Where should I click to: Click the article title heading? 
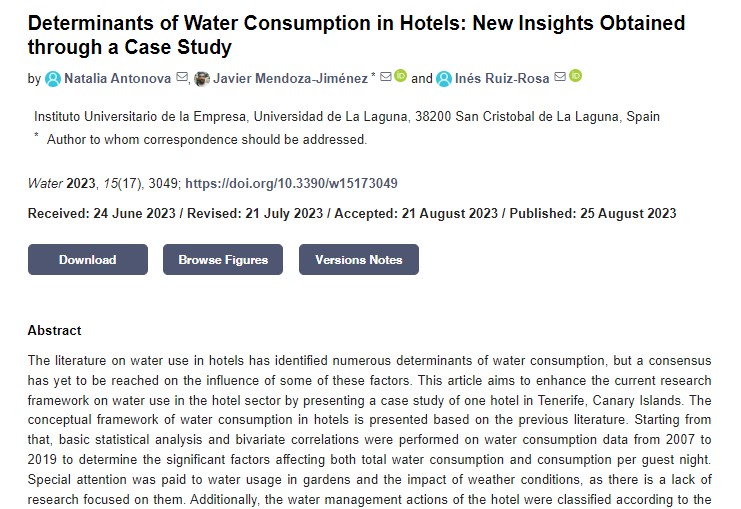click(x=356, y=35)
